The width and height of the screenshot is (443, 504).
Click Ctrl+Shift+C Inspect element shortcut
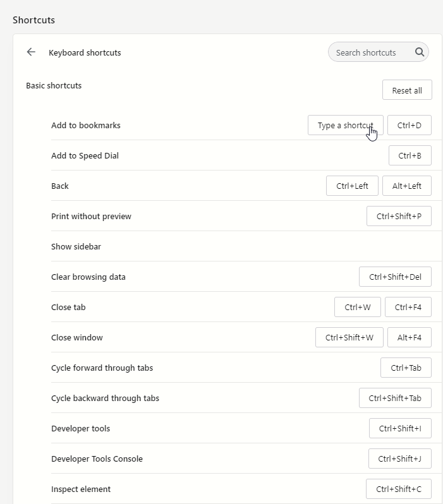pos(399,489)
